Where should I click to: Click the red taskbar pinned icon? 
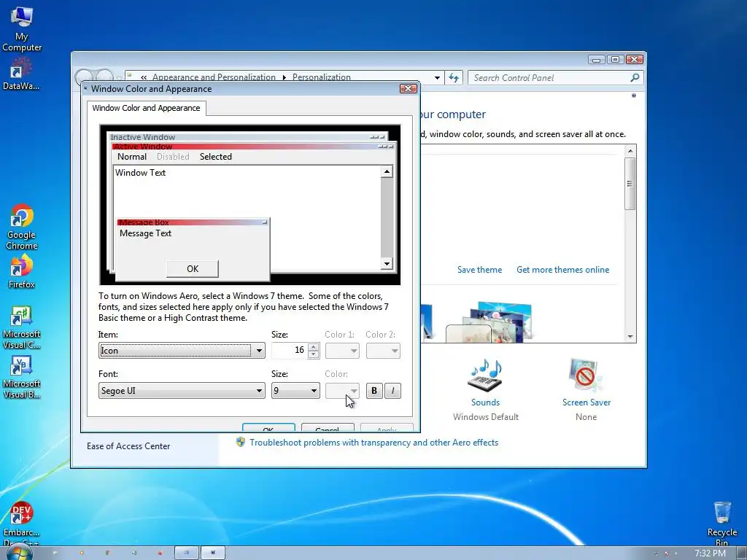pyautogui.click(x=160, y=553)
